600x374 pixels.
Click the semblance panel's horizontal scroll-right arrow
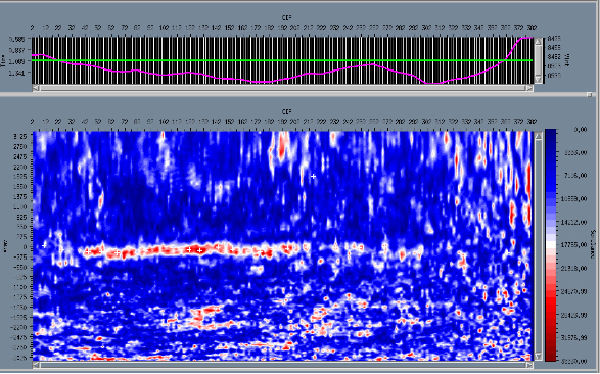coord(529,366)
